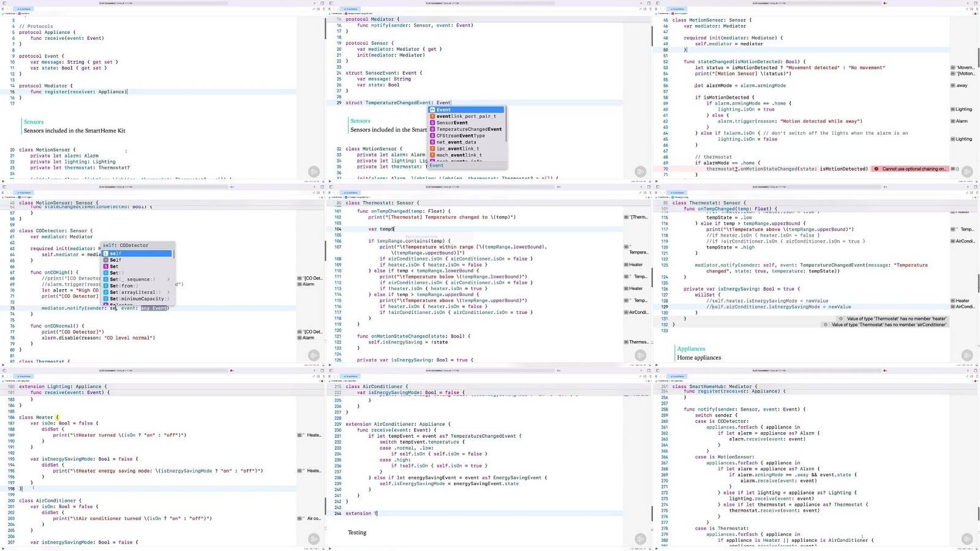The width and height of the screenshot is (980, 551).
Task: Show 'Air co...' result in Lighting extension panel
Action: click(x=310, y=519)
